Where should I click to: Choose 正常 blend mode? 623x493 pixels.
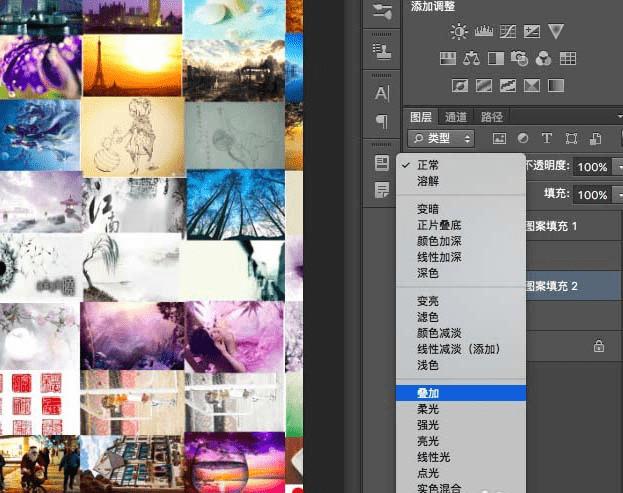461,165
